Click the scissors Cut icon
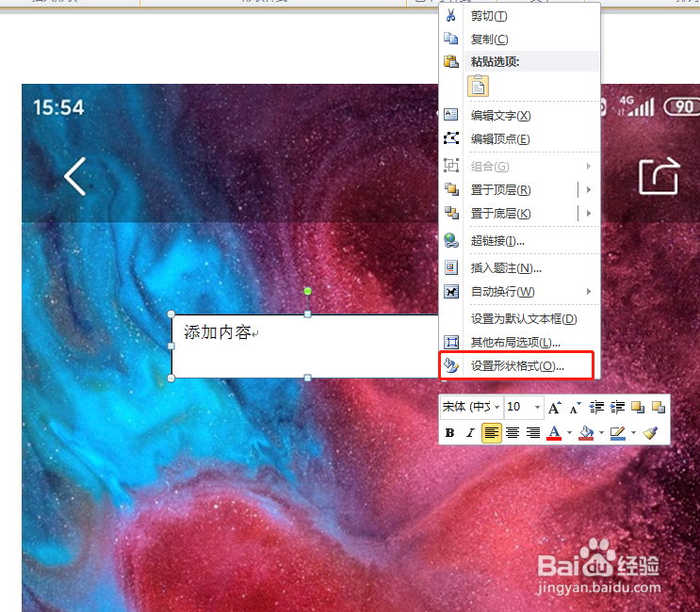Viewport: 700px width, 612px height. (451, 16)
